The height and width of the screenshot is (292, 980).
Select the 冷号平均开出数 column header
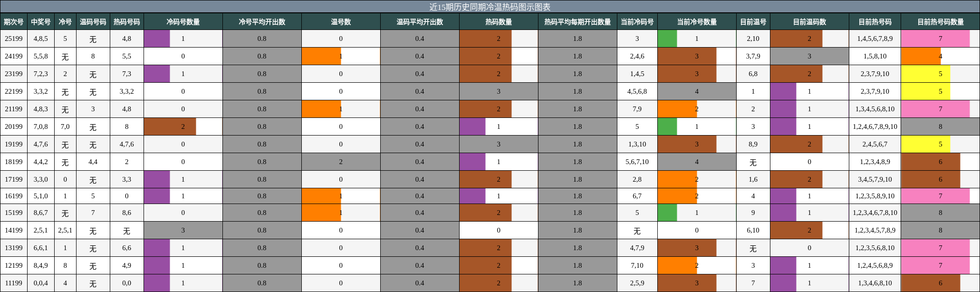point(262,22)
